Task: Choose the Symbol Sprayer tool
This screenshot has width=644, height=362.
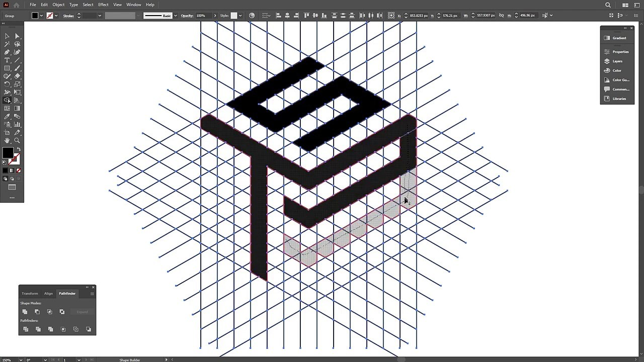Action: coord(7,125)
